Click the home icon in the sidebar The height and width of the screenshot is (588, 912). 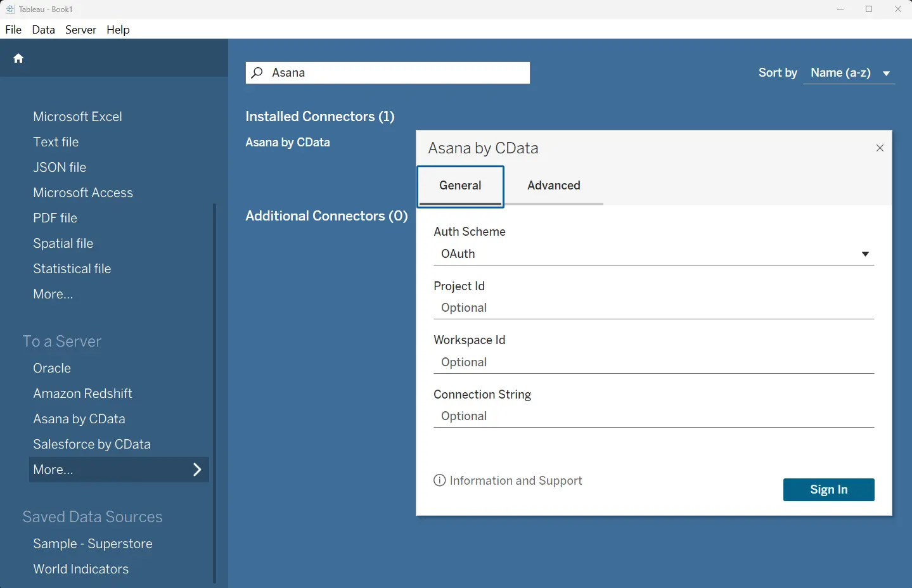pyautogui.click(x=18, y=58)
